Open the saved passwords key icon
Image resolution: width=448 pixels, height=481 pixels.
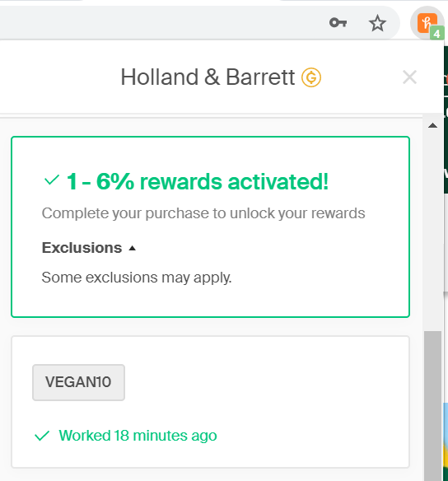pos(338,23)
